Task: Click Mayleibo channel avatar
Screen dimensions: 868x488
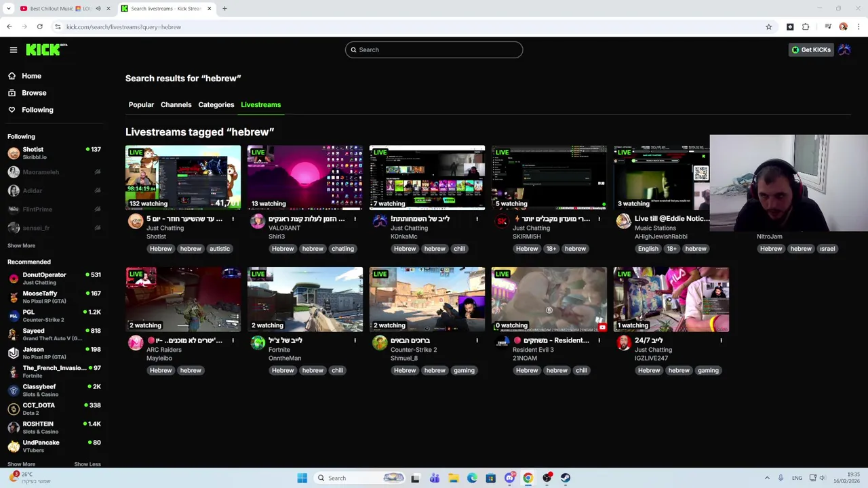Action: [136, 343]
